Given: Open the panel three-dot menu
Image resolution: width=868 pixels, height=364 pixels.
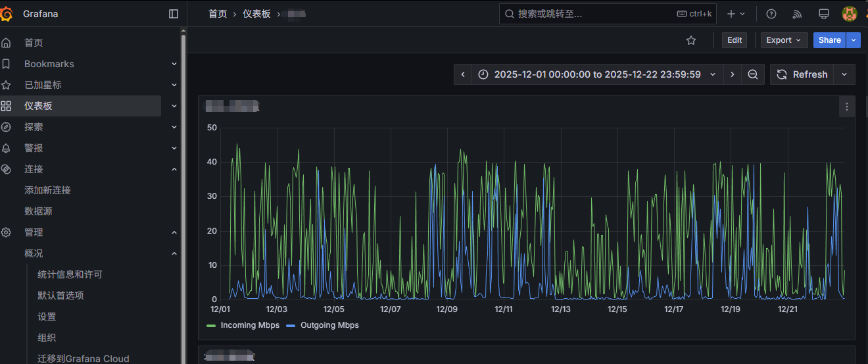Looking at the screenshot, I should (x=847, y=107).
